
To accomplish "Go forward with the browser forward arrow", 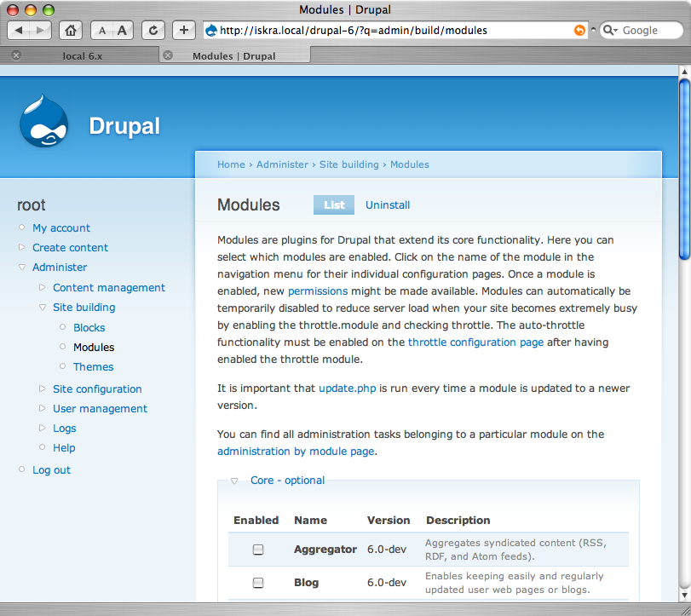I will (x=41, y=31).
